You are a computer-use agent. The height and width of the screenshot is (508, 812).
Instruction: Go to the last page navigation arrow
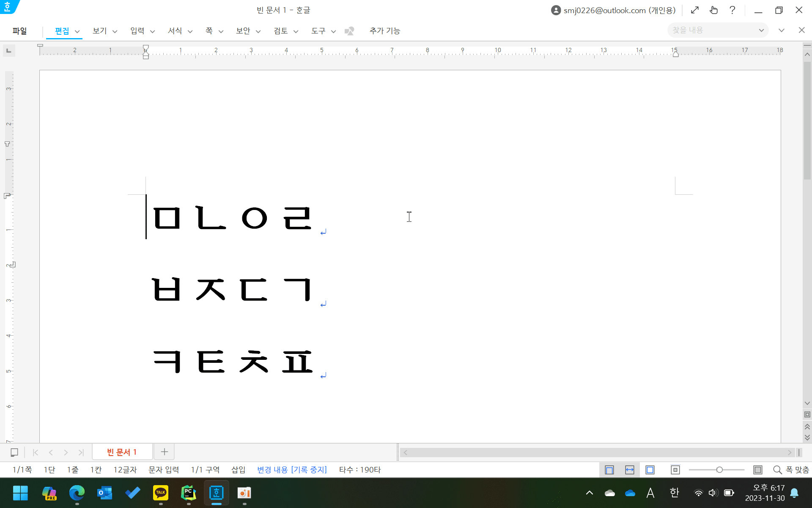[81, 453]
